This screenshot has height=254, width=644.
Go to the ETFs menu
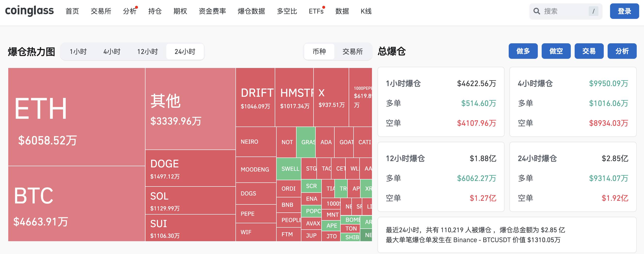[x=316, y=11]
